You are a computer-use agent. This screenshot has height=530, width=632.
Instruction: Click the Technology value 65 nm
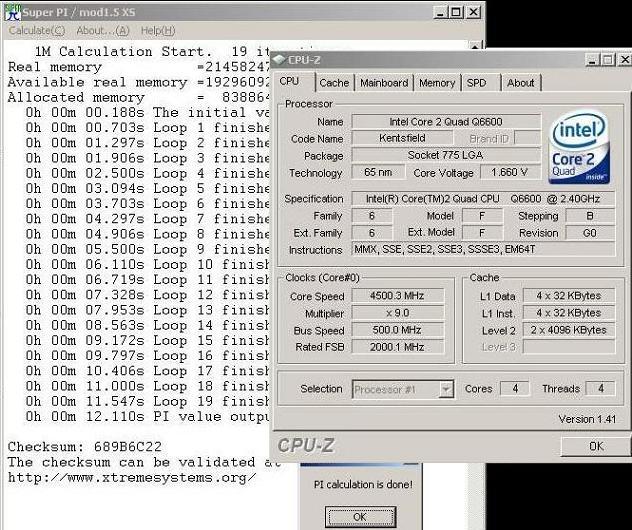pyautogui.click(x=378, y=173)
